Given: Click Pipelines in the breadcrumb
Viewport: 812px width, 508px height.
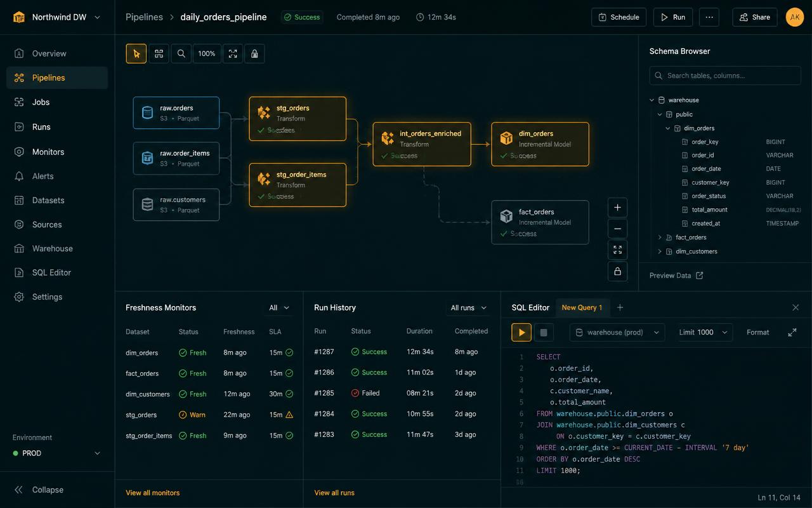Looking at the screenshot, I should coord(144,17).
